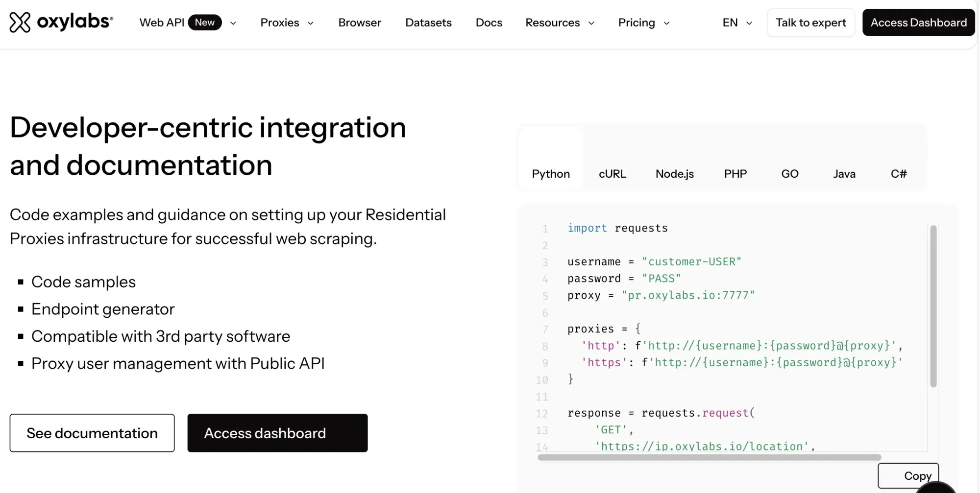Click "Proxy user management with Public API"
Screen dimensions: 980x493
coord(178,363)
